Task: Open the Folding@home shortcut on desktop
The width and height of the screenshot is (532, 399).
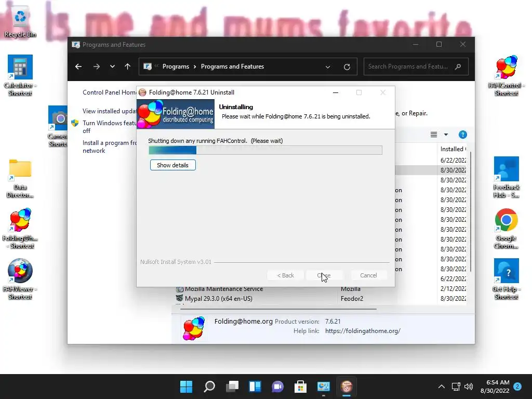Action: [20, 229]
